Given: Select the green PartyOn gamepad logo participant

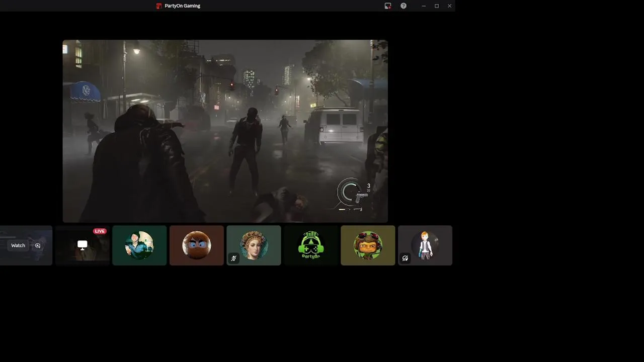Looking at the screenshot, I should [x=311, y=245].
